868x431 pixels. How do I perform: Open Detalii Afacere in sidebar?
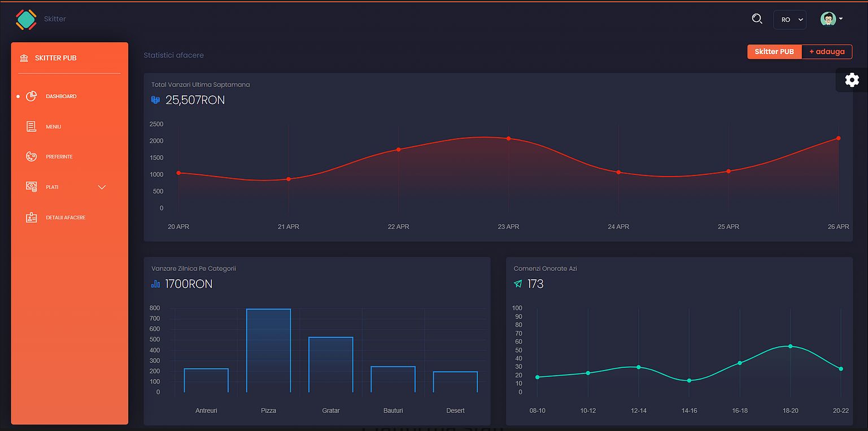pyautogui.click(x=66, y=217)
